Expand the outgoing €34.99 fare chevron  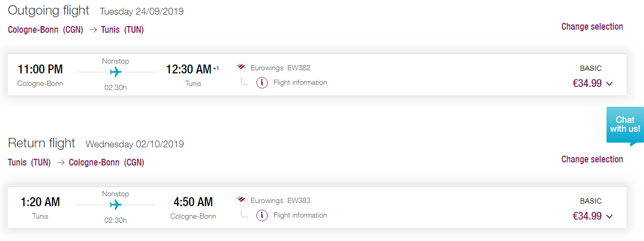click(x=610, y=84)
